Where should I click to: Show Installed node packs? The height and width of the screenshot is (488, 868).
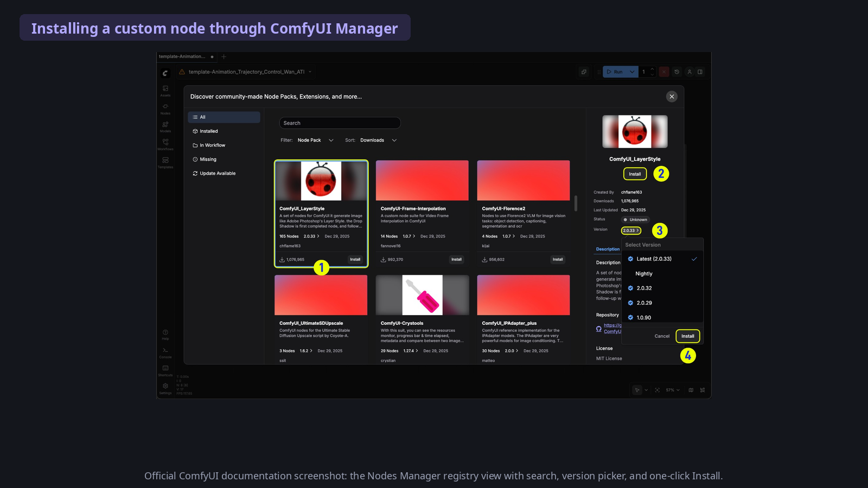pos(224,131)
